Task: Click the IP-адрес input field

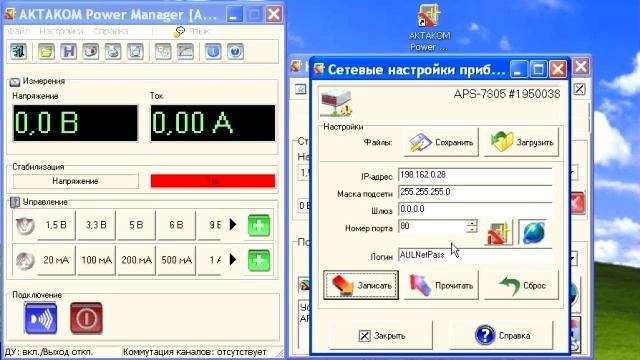Action: pos(475,175)
